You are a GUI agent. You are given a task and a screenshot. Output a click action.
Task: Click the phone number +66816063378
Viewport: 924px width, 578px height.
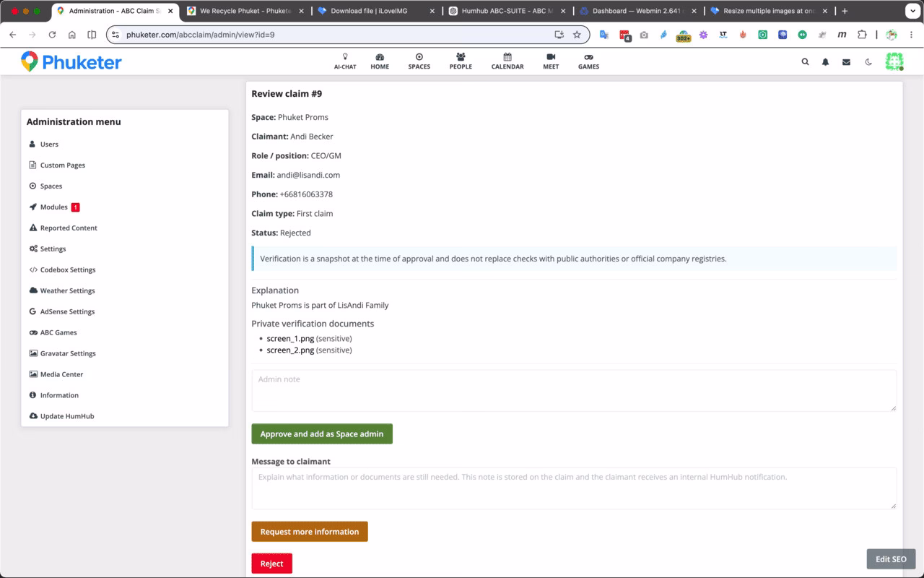[306, 194]
